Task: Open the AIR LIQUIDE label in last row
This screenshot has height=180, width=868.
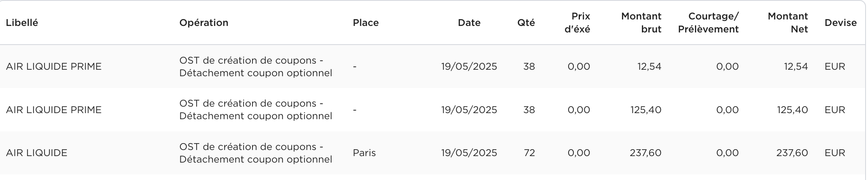Action: point(36,153)
